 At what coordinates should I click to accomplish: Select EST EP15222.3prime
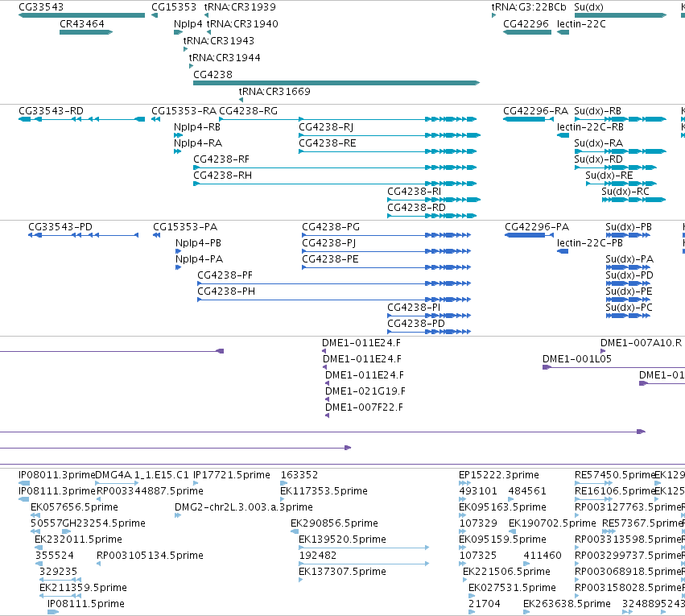point(499,475)
